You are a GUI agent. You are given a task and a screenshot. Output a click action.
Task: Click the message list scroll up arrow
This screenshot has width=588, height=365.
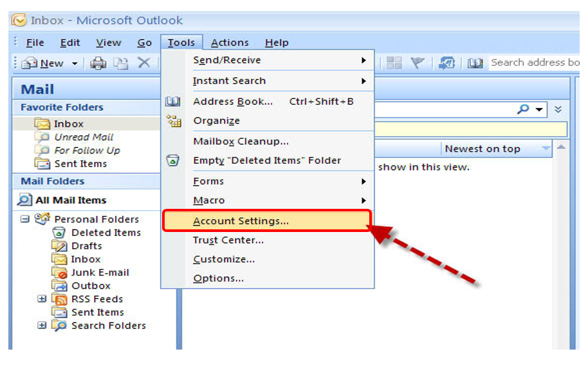(x=561, y=147)
